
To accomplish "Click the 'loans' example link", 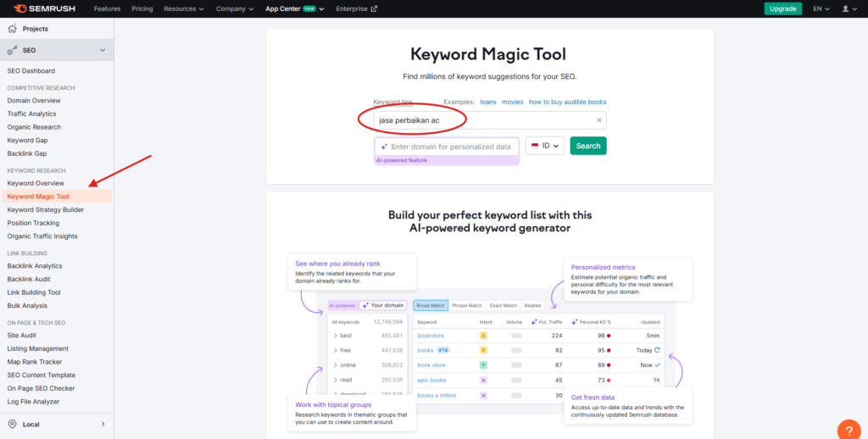I will 487,102.
